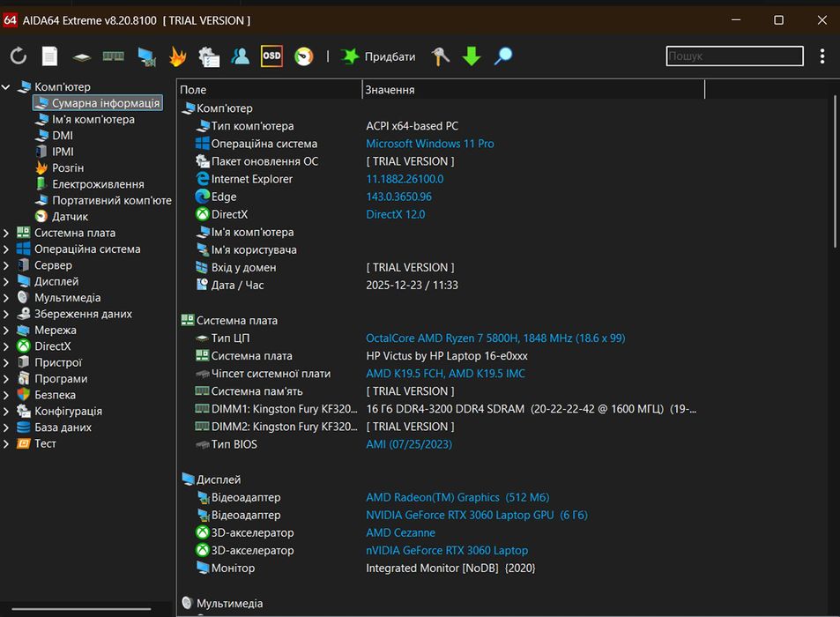Expand the DirectX tree node
Screen dimensions: 840x617
click(6, 346)
